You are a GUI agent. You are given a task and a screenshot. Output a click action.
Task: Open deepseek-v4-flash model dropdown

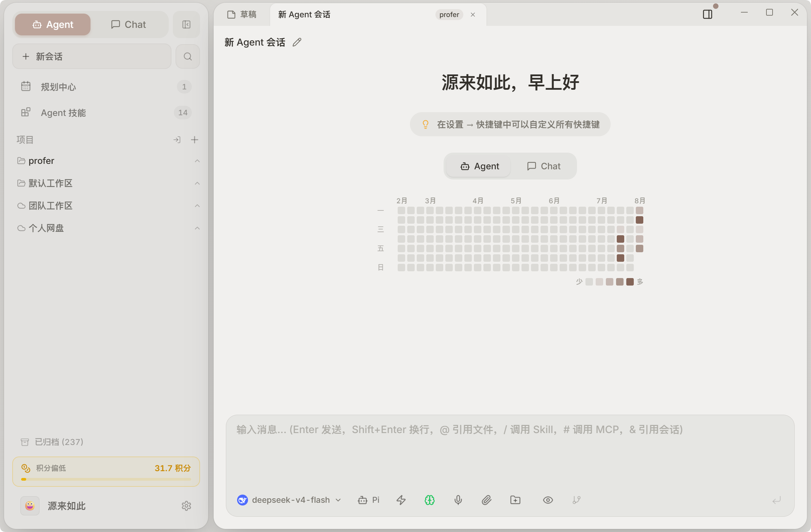[x=289, y=500]
